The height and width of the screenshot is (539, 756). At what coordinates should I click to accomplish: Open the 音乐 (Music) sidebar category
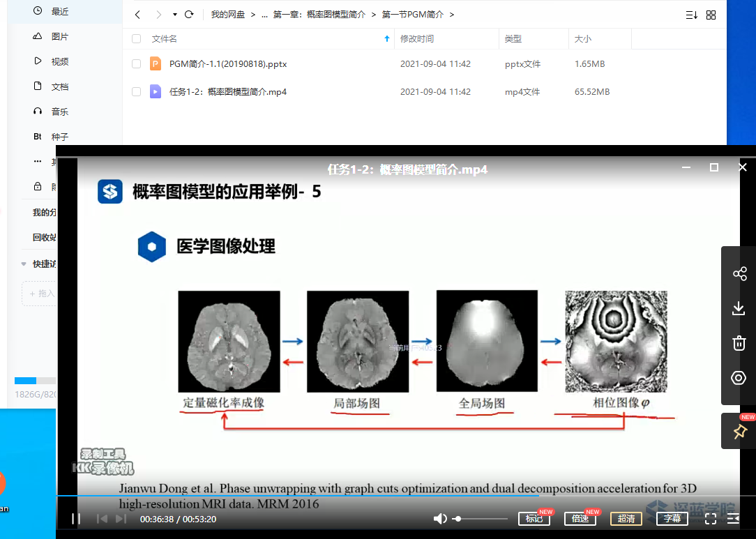click(60, 112)
